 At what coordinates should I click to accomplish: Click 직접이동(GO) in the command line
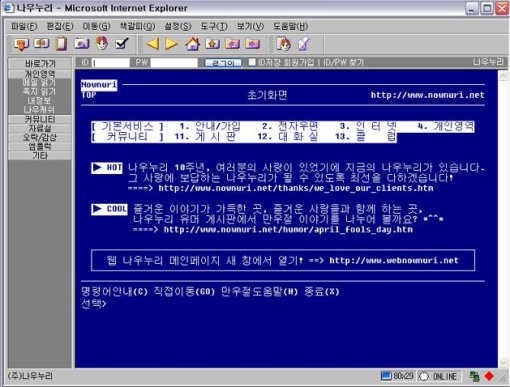tap(184, 292)
